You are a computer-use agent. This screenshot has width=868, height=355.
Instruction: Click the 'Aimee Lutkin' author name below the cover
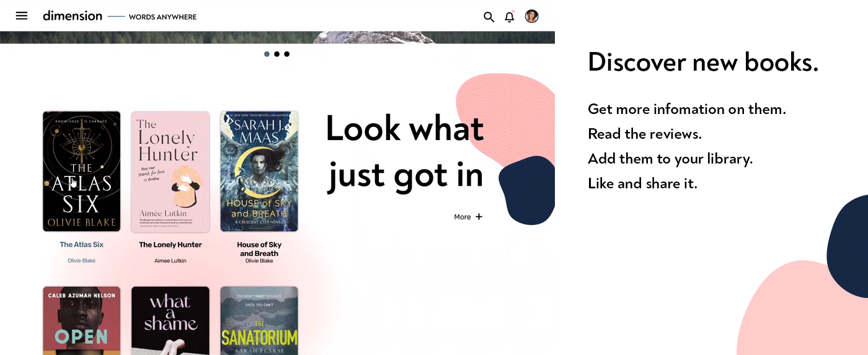pyautogui.click(x=170, y=261)
